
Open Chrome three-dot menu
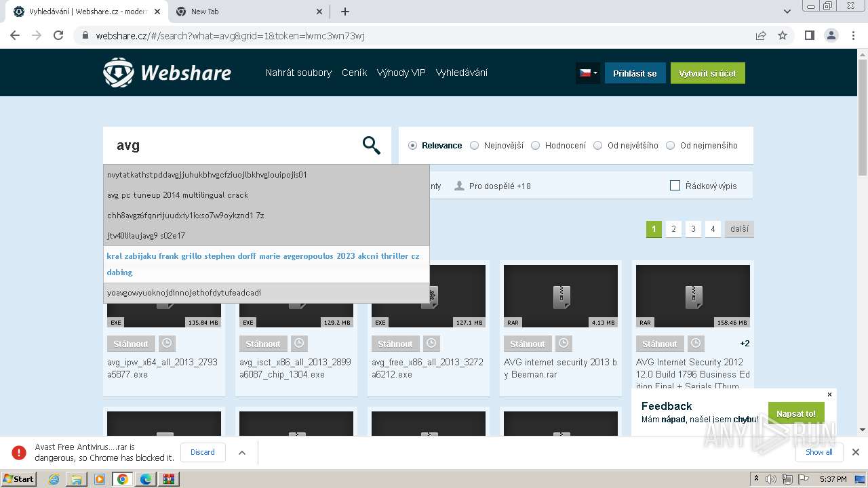click(852, 35)
